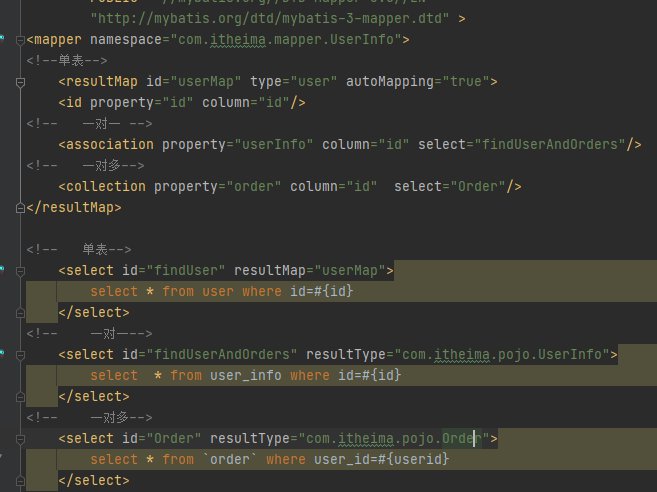
Task: Click the 一对多 comment above Order select
Action: (89, 417)
